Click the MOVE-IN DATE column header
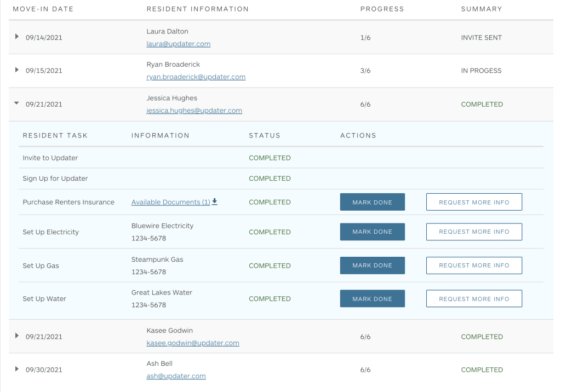Image resolution: width=561 pixels, height=392 pixels. (x=43, y=9)
